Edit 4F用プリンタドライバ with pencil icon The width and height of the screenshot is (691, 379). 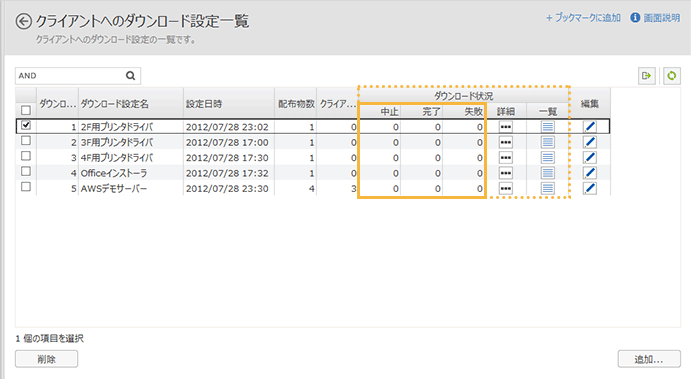click(x=590, y=158)
